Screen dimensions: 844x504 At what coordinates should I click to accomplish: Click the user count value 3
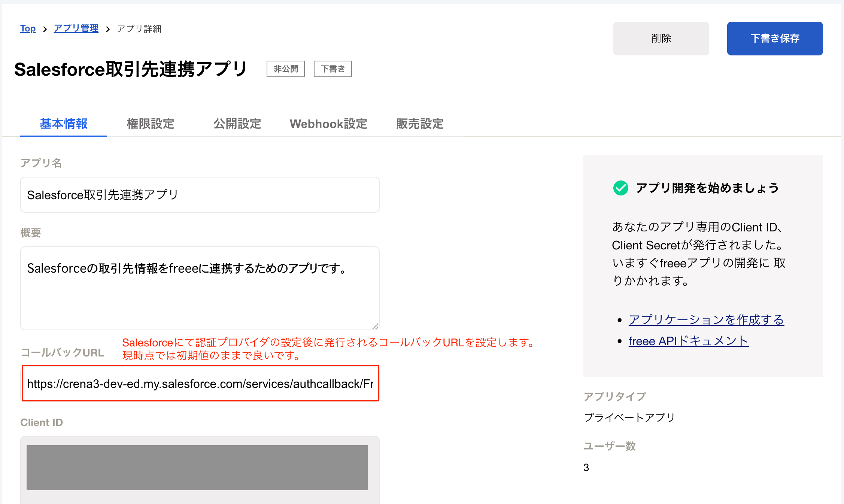586,467
